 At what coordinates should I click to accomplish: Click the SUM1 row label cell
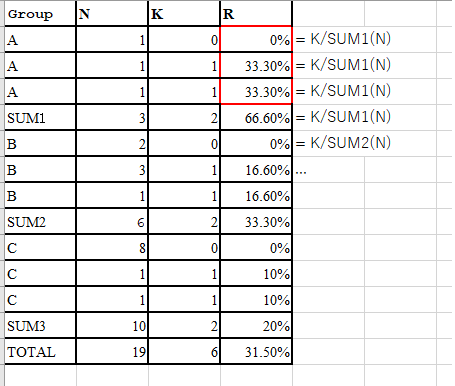point(40,118)
